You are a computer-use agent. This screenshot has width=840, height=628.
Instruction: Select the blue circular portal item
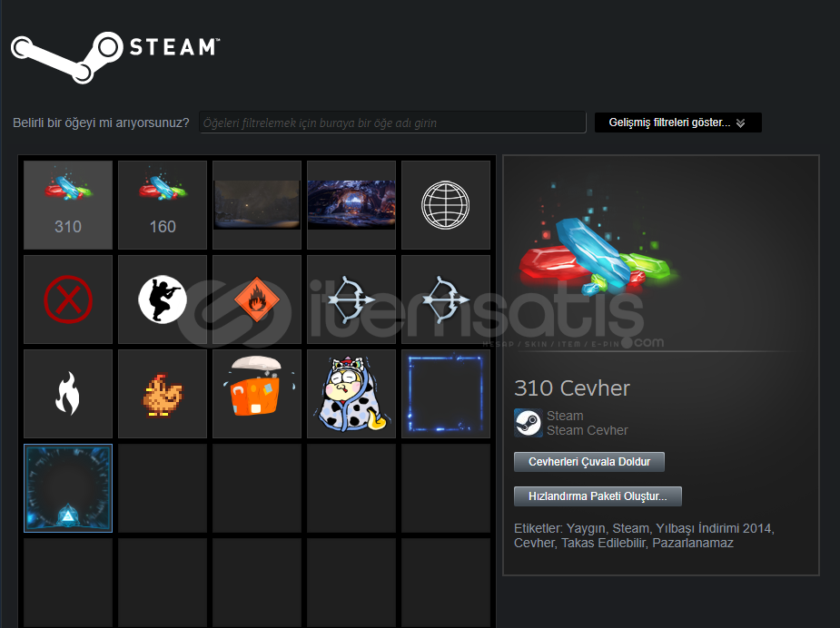68,488
